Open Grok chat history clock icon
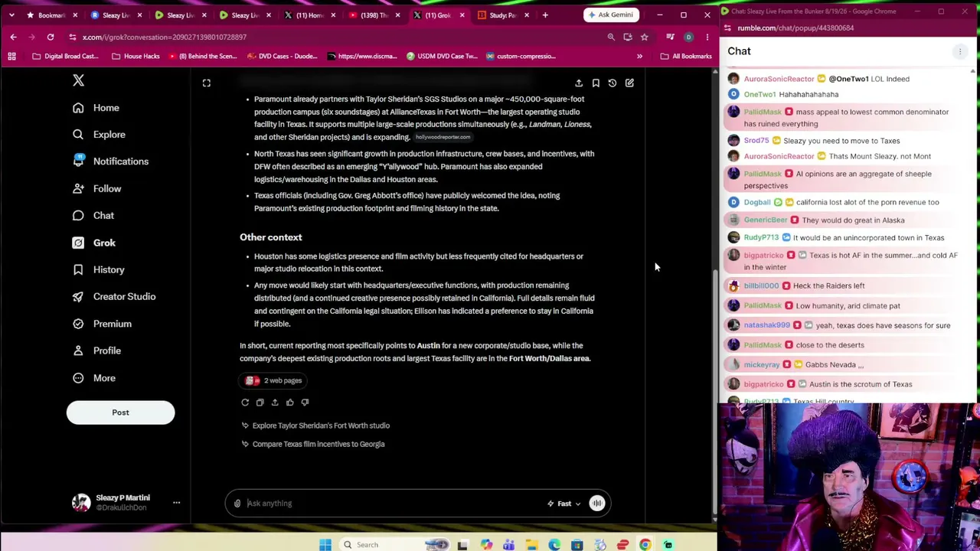Screen dimensions: 980x551 612,83
